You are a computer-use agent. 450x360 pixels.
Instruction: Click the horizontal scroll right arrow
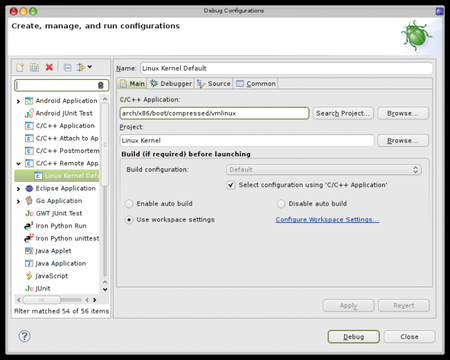coord(94,300)
